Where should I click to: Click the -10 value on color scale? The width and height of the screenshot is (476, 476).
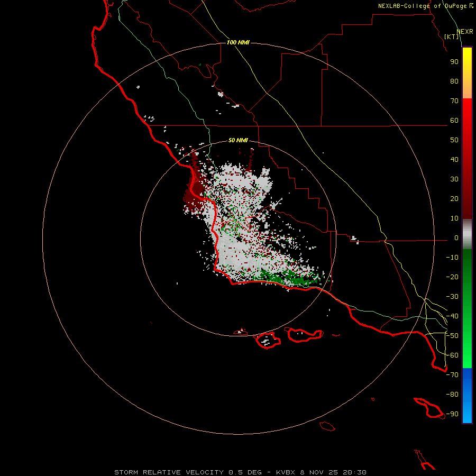(452, 258)
